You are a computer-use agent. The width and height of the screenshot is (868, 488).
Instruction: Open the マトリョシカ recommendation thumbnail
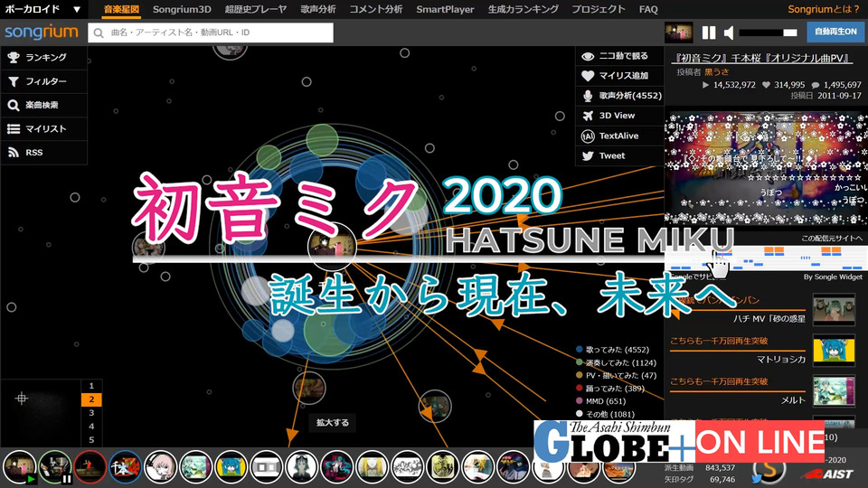(834, 351)
